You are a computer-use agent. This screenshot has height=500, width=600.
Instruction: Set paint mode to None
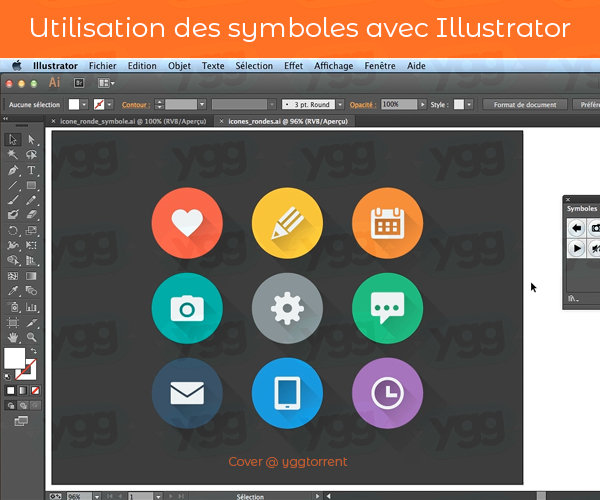pyautogui.click(x=35, y=390)
